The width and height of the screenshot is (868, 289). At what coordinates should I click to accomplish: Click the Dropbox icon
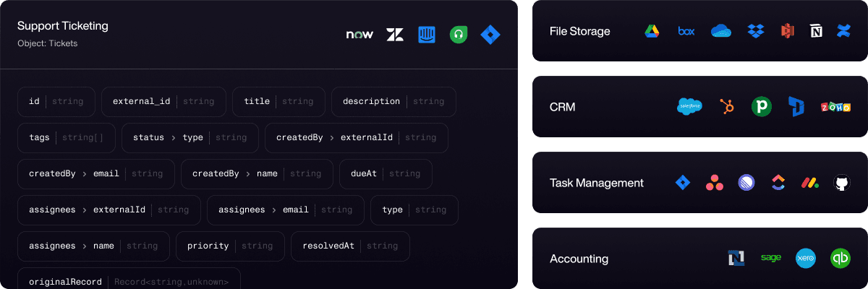pyautogui.click(x=756, y=31)
